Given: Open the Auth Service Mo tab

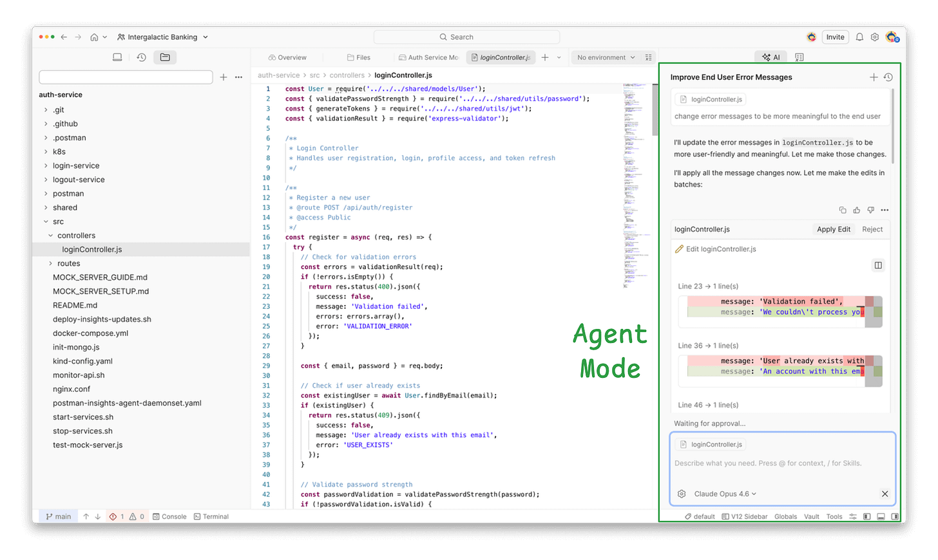Looking at the screenshot, I should point(428,57).
